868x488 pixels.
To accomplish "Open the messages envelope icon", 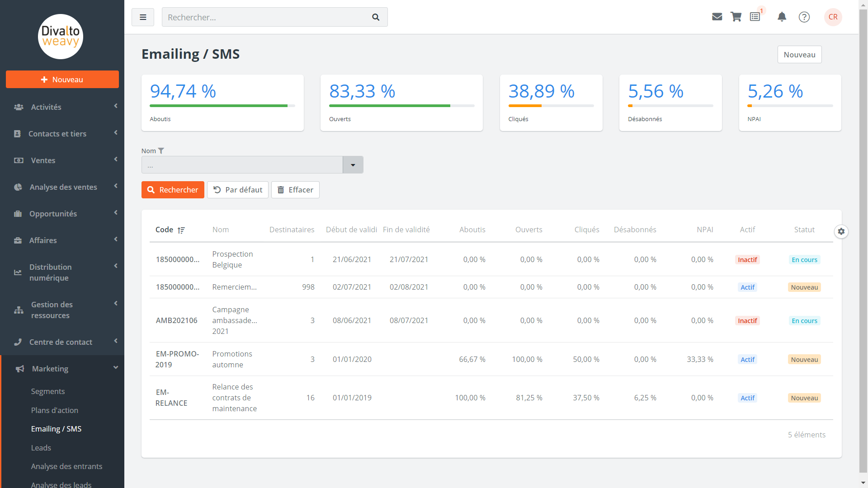I will (717, 17).
